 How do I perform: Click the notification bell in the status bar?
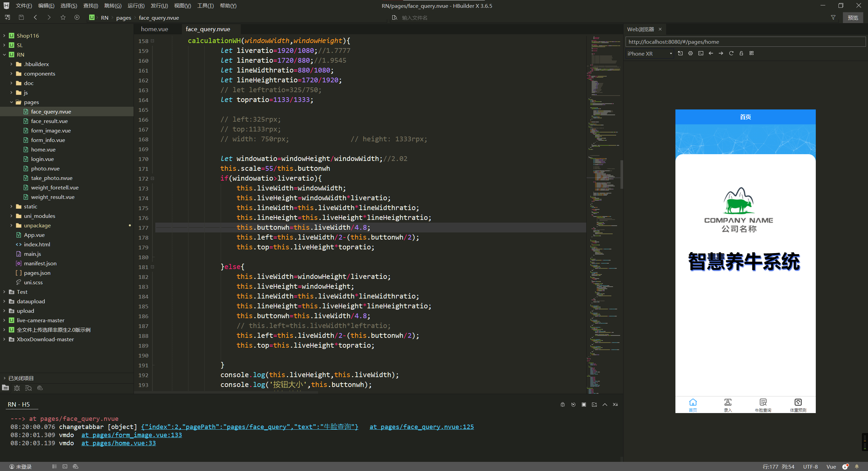pyautogui.click(x=857, y=467)
